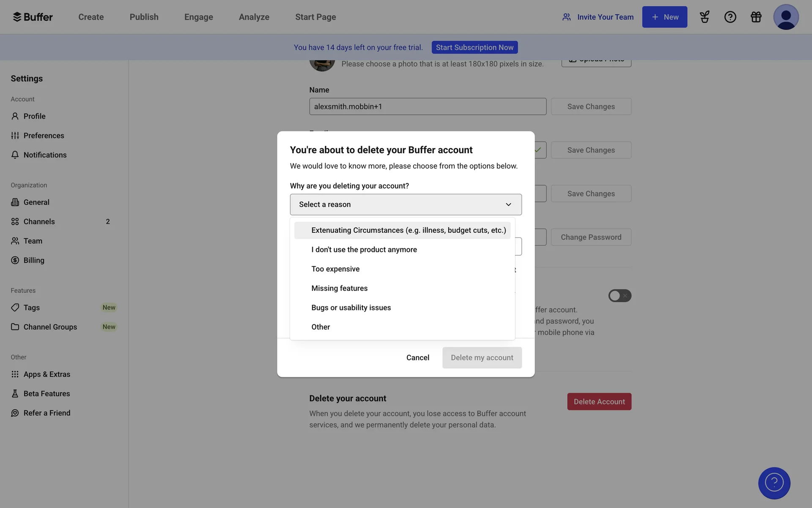Click Start Subscription Now
The image size is (812, 508).
click(x=475, y=47)
